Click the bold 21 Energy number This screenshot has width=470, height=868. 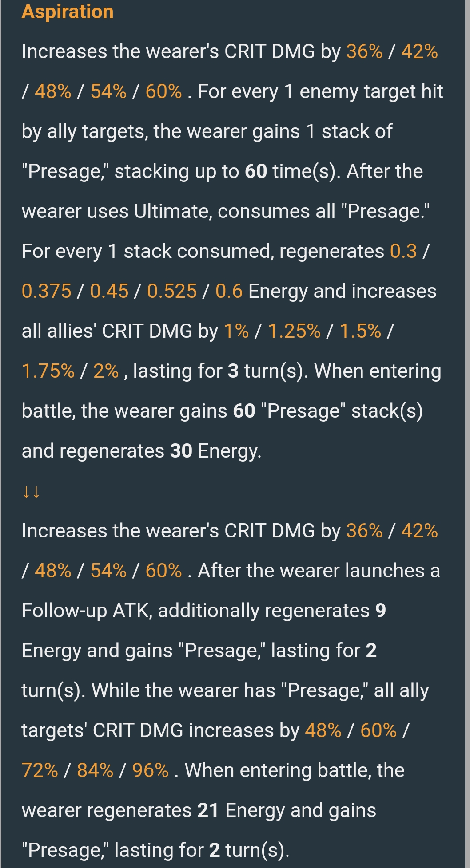[x=208, y=810]
